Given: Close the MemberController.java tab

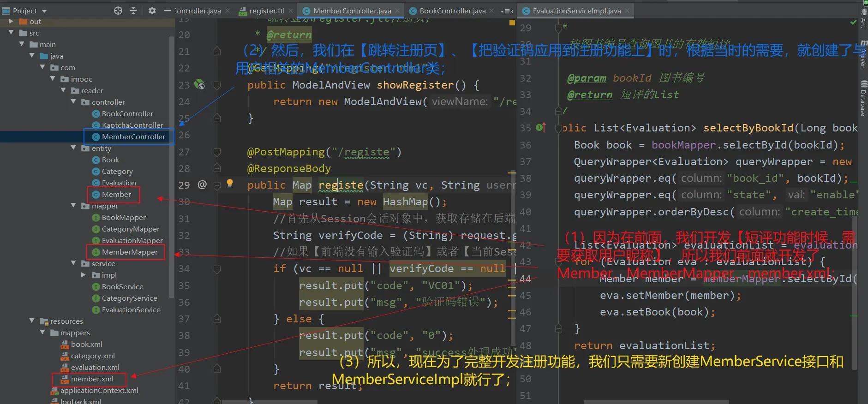Looking at the screenshot, I should tap(397, 11).
